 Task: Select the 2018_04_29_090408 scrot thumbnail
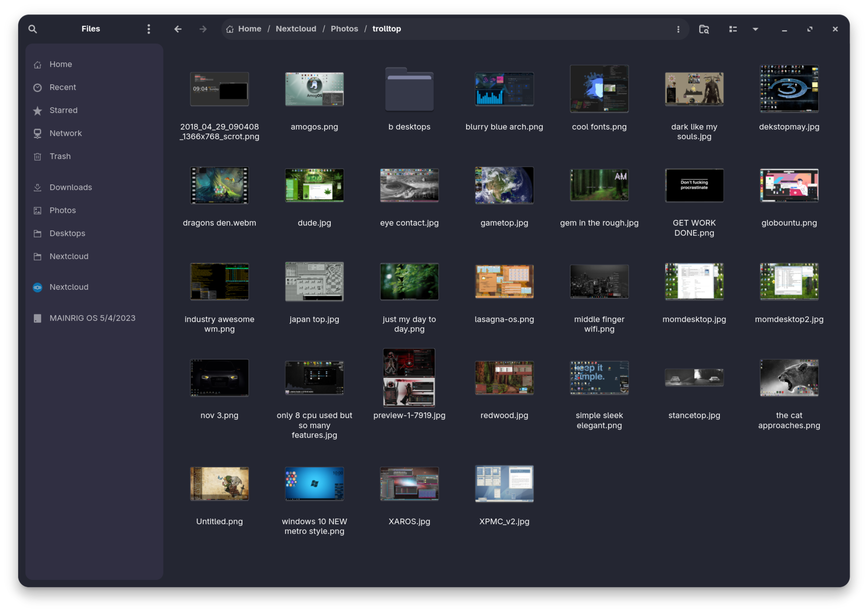(219, 89)
